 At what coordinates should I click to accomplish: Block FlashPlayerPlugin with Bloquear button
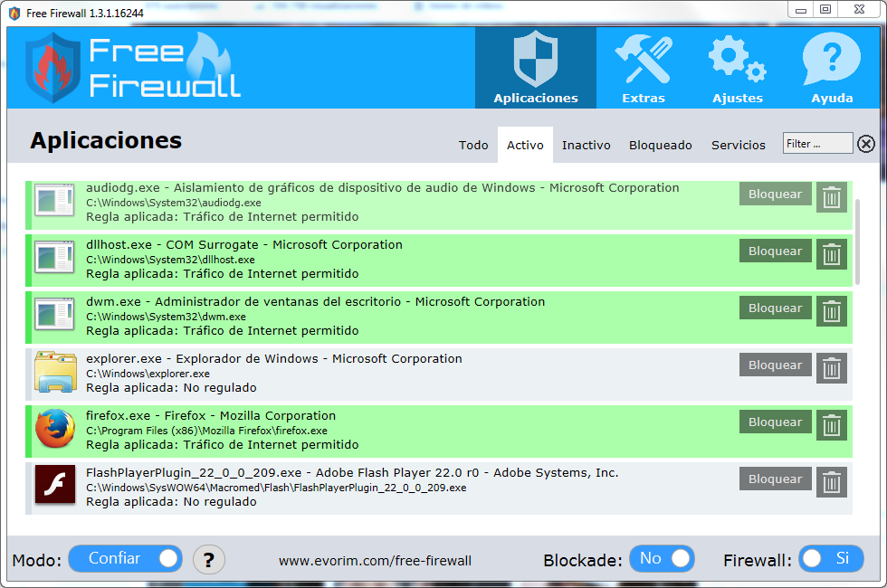pos(775,479)
